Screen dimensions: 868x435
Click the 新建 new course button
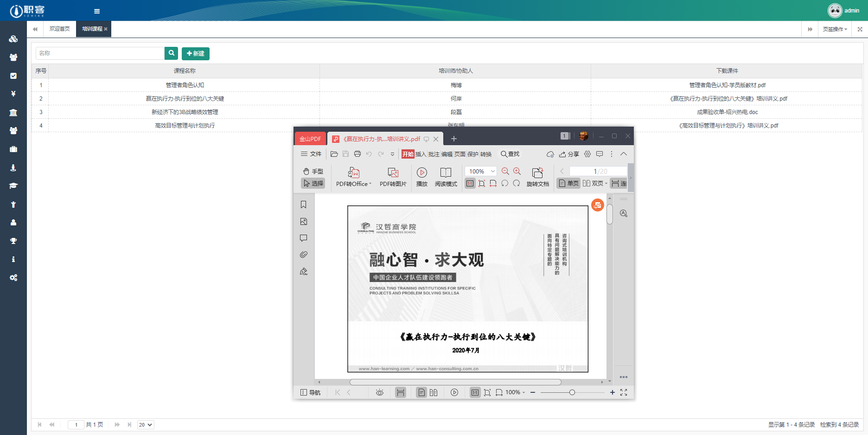[x=195, y=53]
